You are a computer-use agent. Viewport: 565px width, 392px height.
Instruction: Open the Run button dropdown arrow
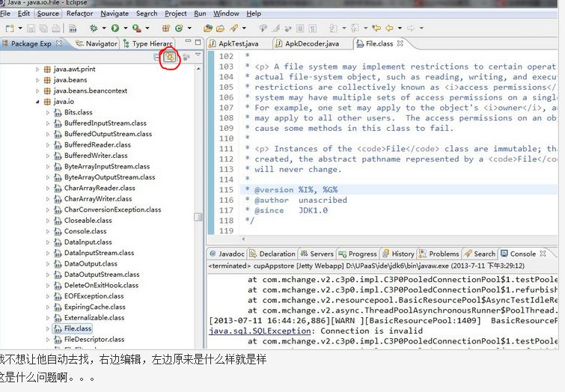(124, 28)
